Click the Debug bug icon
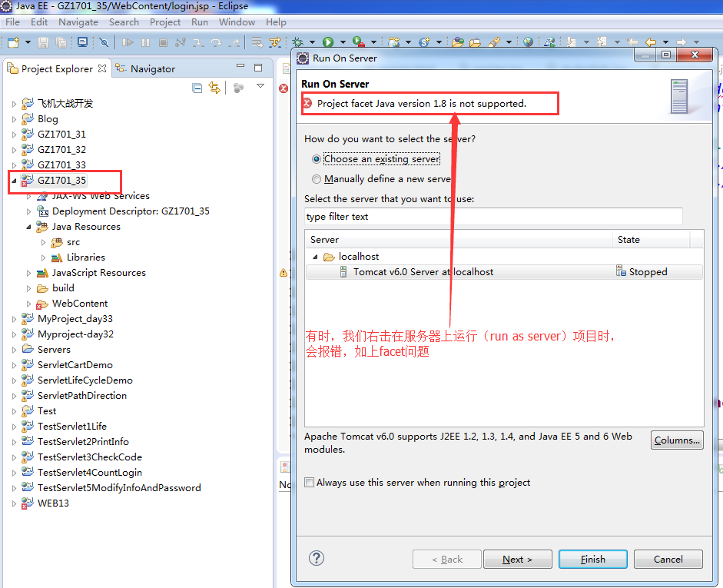This screenshot has width=723, height=588. (298, 42)
